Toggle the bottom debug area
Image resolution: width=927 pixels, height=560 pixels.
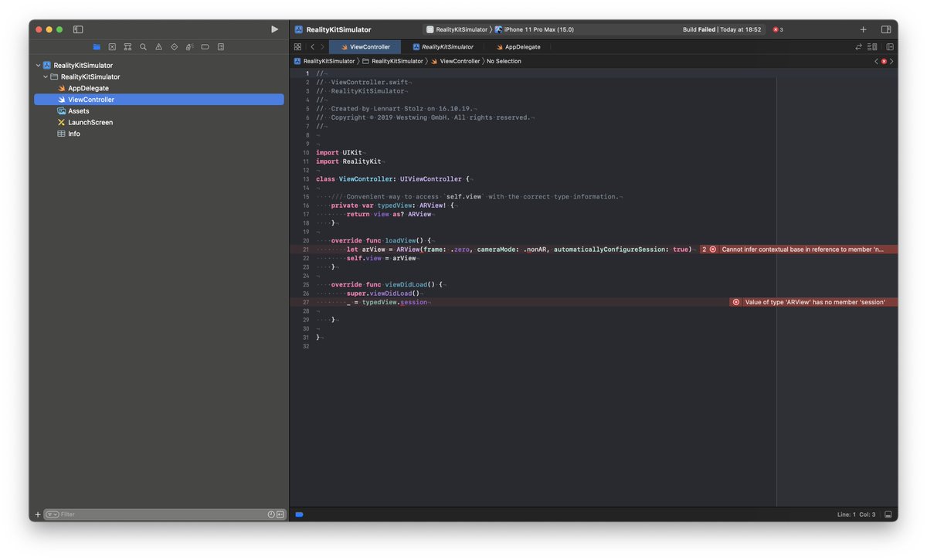tap(888, 514)
